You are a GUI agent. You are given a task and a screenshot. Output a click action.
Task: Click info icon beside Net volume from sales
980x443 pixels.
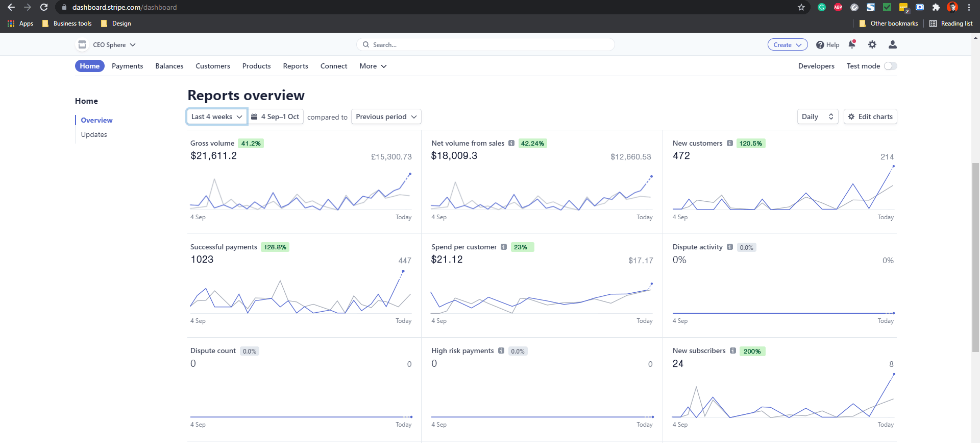coord(511,143)
